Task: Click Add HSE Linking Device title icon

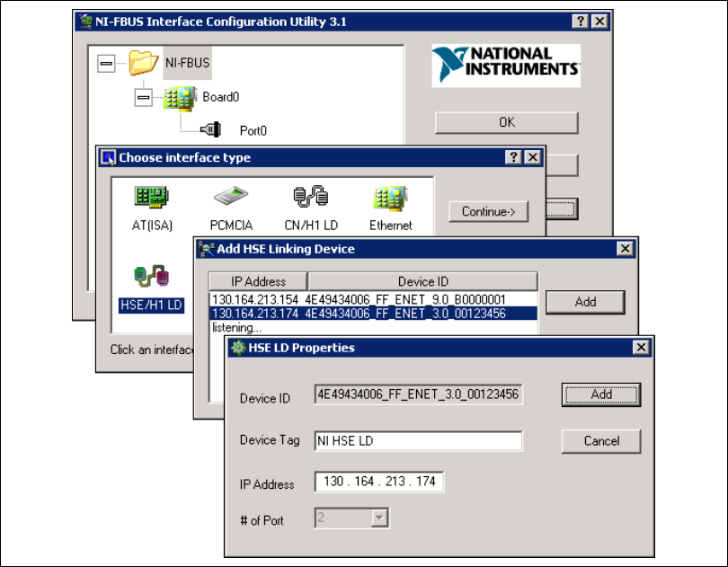Action: click(207, 249)
